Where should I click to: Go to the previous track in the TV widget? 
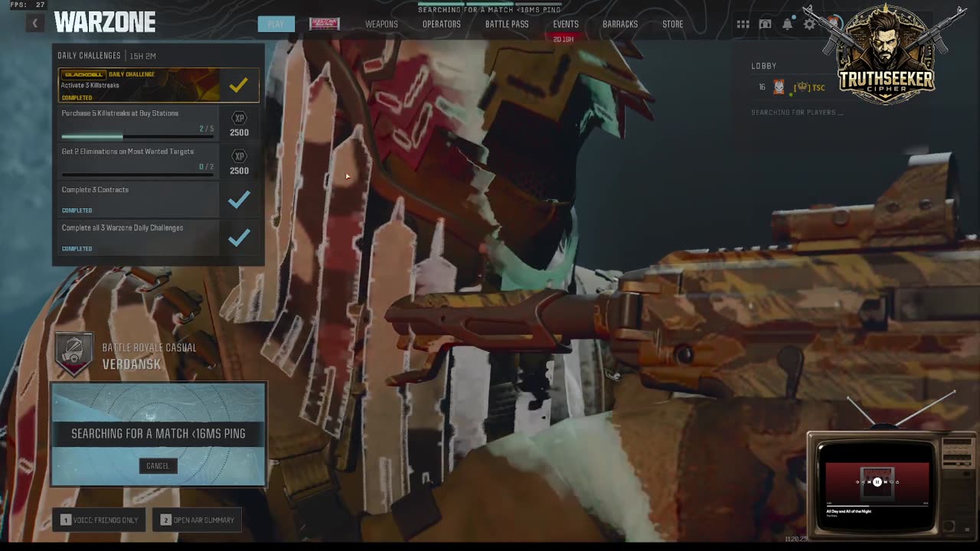coord(869,482)
